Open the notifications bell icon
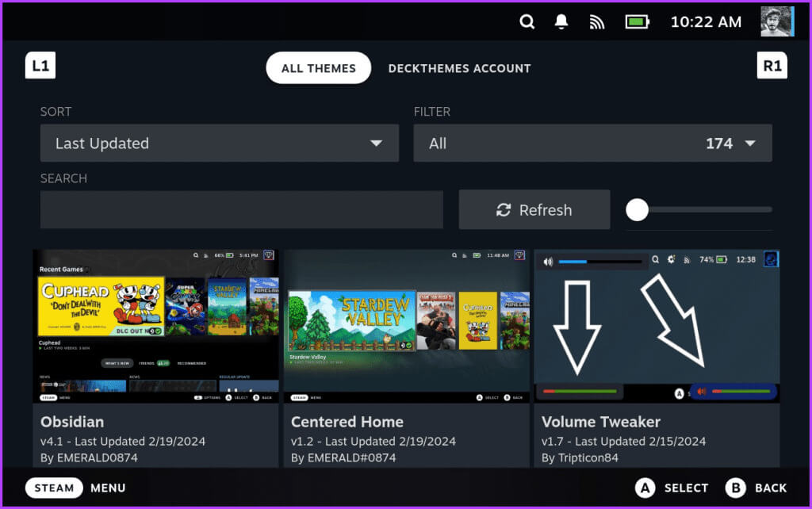 click(x=562, y=21)
